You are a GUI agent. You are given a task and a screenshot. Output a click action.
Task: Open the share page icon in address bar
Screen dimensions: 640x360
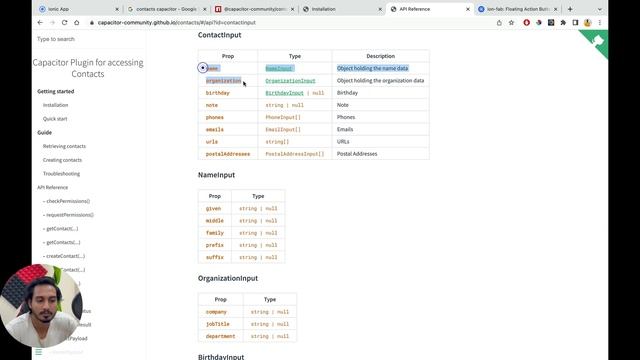tap(499, 23)
